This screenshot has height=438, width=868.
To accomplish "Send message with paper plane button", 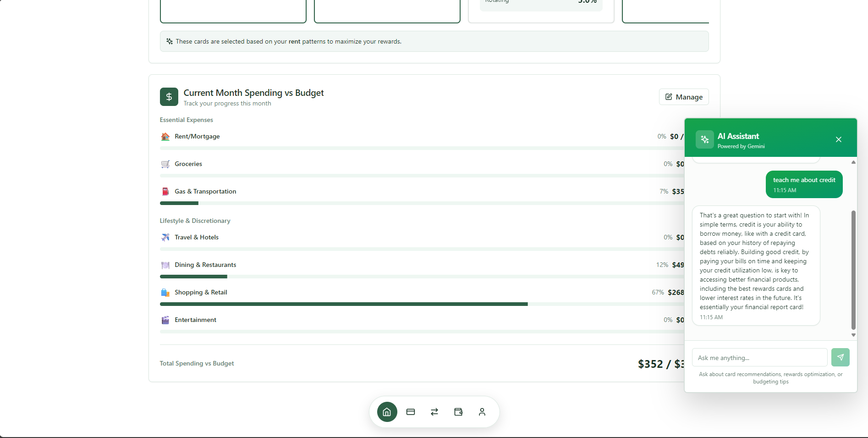I will coord(841,357).
